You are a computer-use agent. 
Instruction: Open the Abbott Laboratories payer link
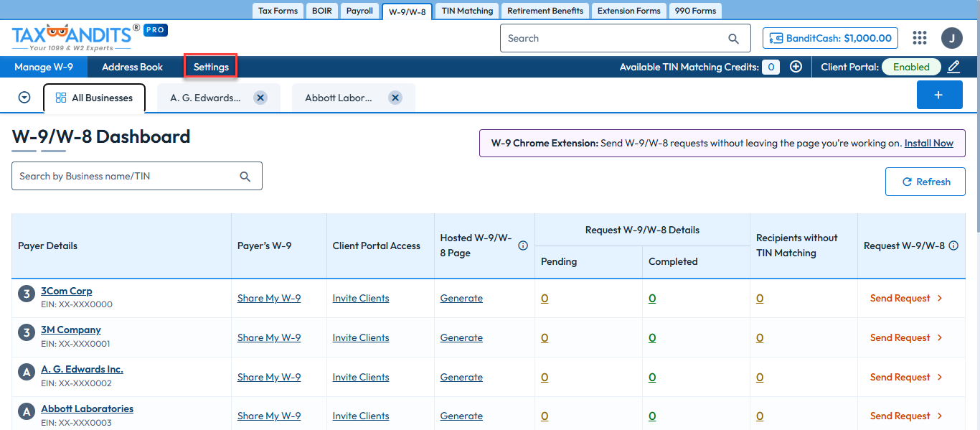[x=87, y=408]
